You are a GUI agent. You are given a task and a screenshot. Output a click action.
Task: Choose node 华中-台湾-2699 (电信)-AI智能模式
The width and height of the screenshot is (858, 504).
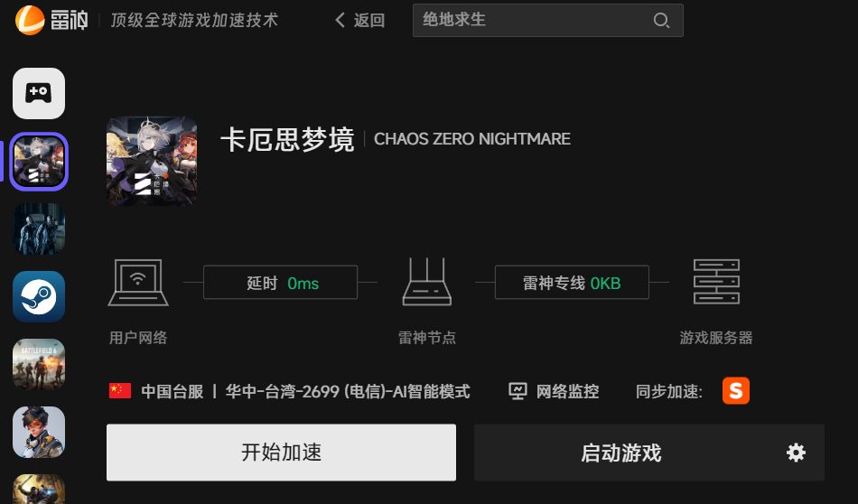tap(348, 391)
